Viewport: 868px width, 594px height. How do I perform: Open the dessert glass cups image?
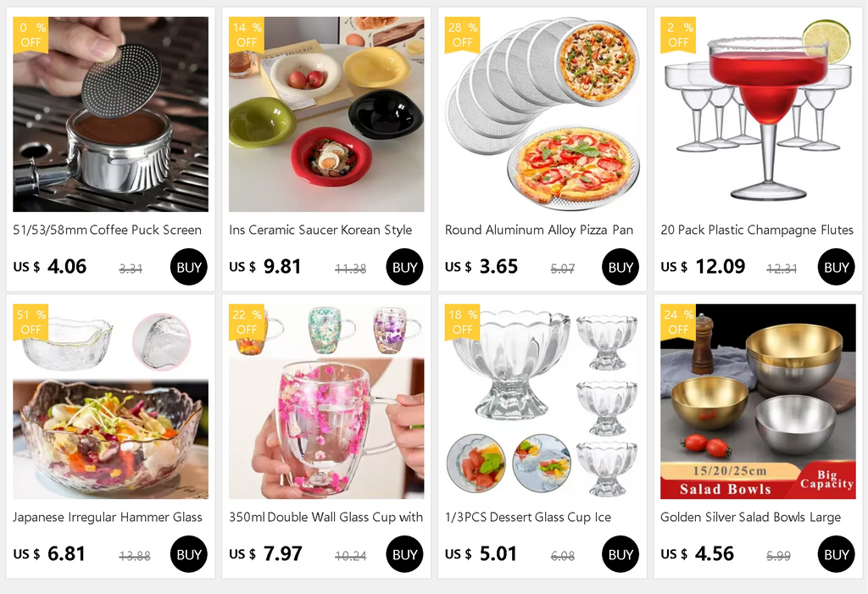542,402
